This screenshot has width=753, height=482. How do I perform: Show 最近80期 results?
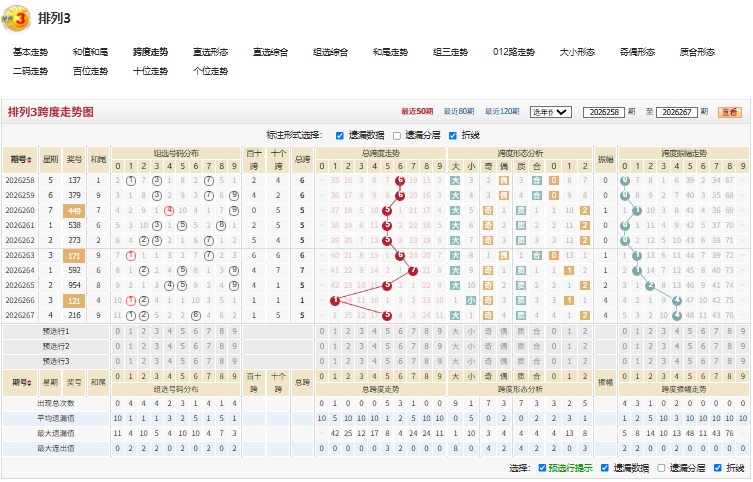(459, 111)
